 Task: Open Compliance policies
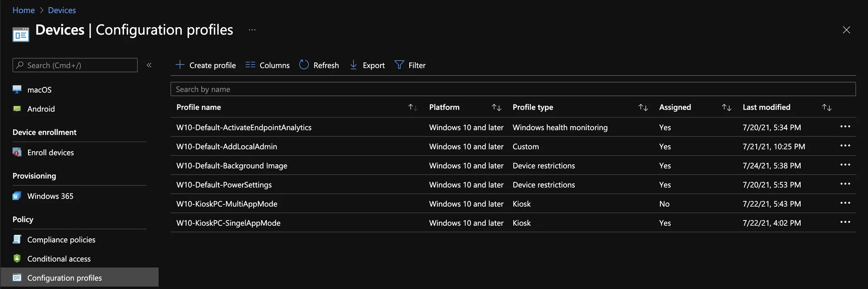(x=62, y=240)
